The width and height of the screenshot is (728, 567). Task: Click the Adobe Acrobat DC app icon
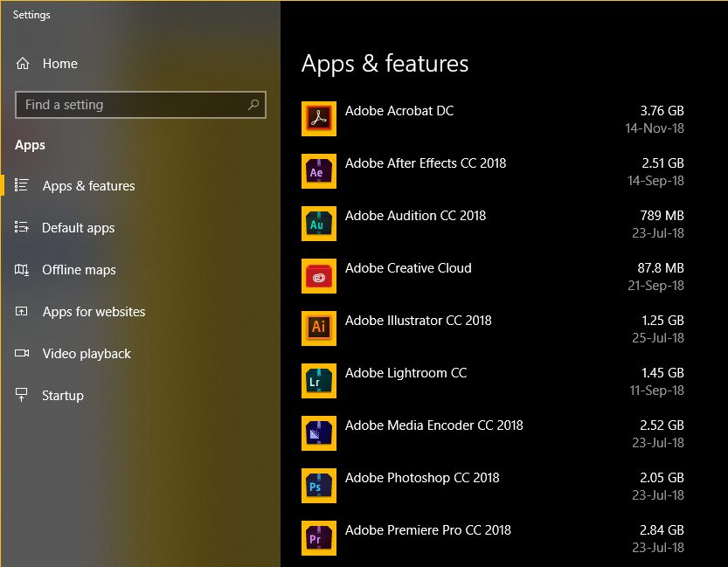tap(318, 119)
